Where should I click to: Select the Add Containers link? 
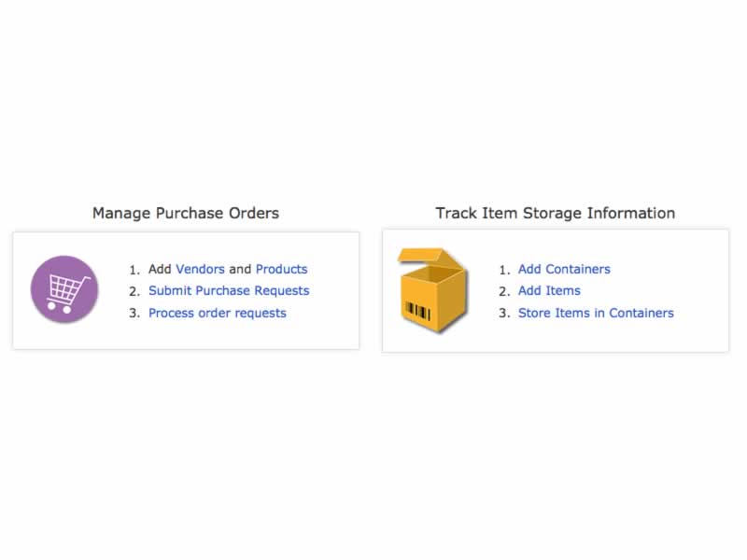click(564, 269)
